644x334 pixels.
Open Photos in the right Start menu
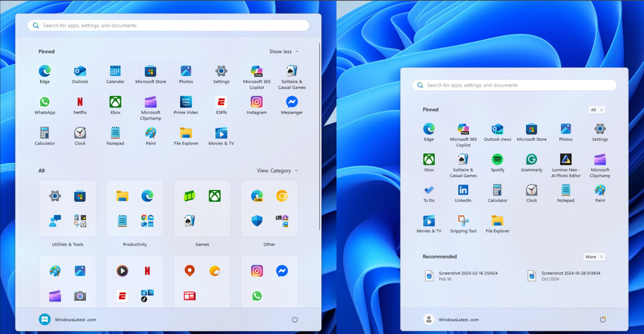tap(566, 132)
